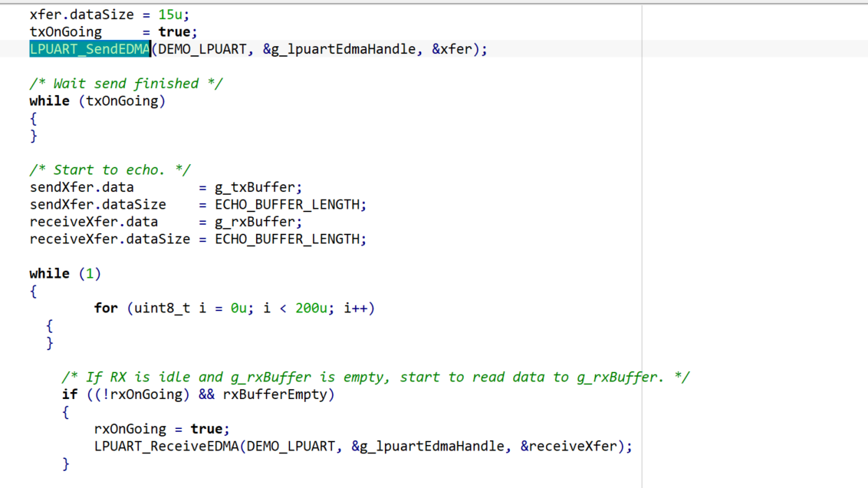Click 'rxBufferEmpty' in the if condition
The width and height of the screenshot is (868, 488).
pyautogui.click(x=275, y=394)
